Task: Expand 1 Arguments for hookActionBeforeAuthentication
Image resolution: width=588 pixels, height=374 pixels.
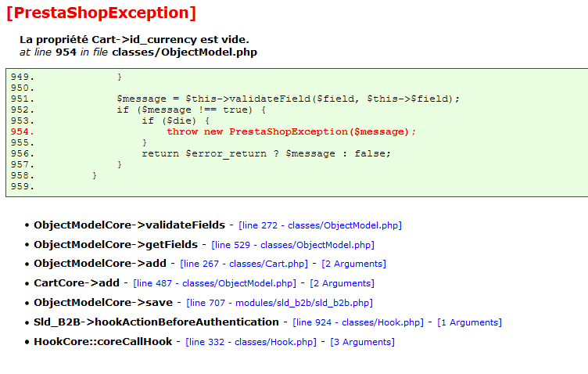Action: [x=469, y=322]
